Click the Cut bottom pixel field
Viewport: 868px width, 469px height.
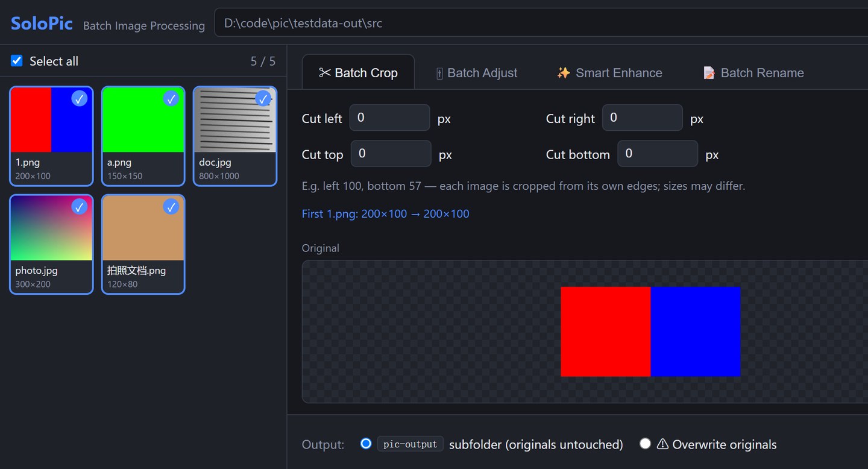[658, 154]
